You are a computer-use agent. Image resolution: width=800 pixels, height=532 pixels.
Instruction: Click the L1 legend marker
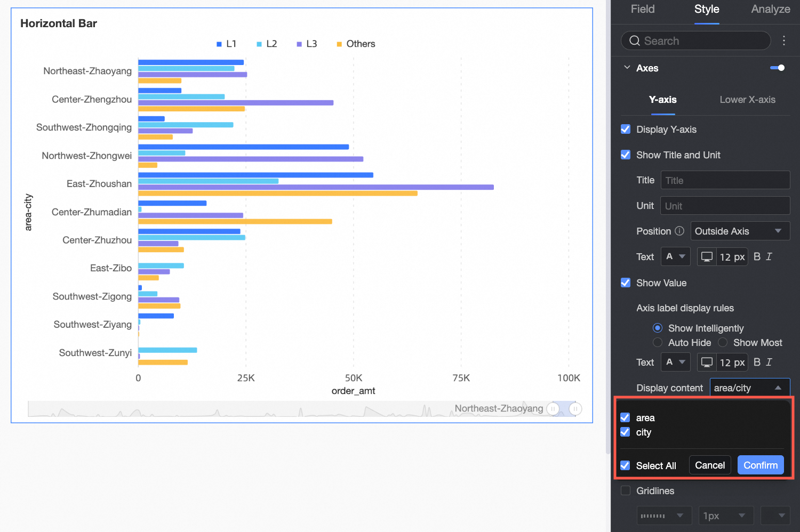coord(219,44)
